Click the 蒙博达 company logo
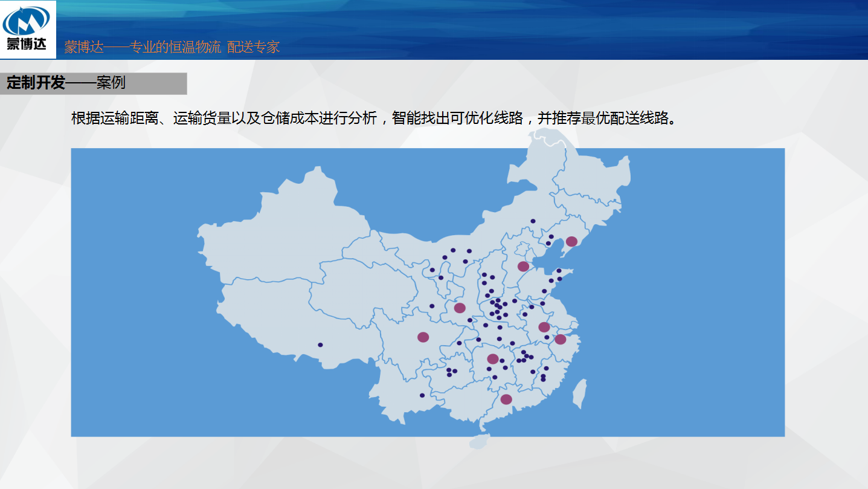Image resolution: width=868 pixels, height=489 pixels. point(28,29)
